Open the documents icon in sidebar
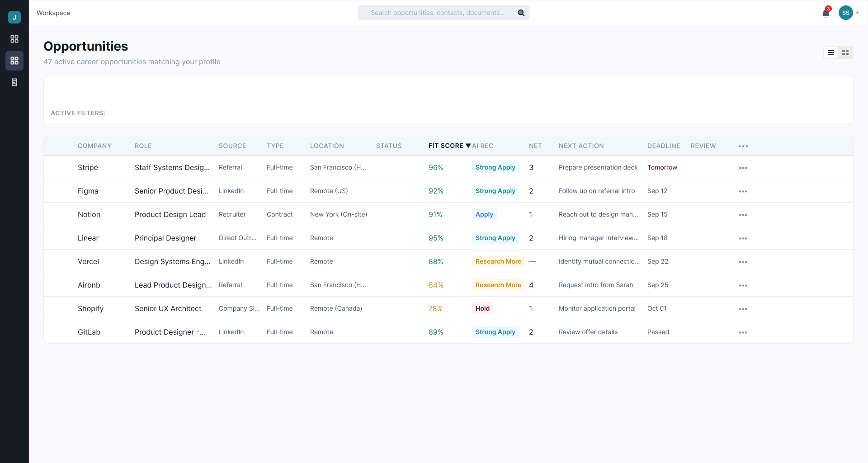868x463 pixels. click(14, 82)
